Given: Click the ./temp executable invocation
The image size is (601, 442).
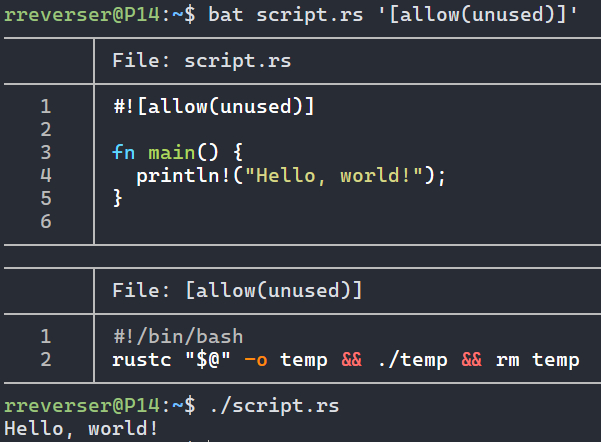Looking at the screenshot, I should click(x=415, y=359).
